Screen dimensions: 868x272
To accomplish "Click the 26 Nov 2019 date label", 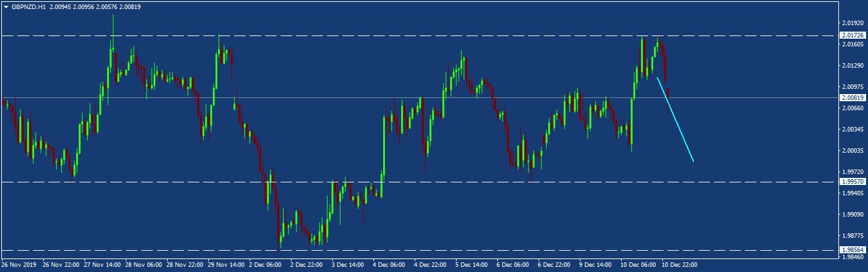I will point(19,265).
